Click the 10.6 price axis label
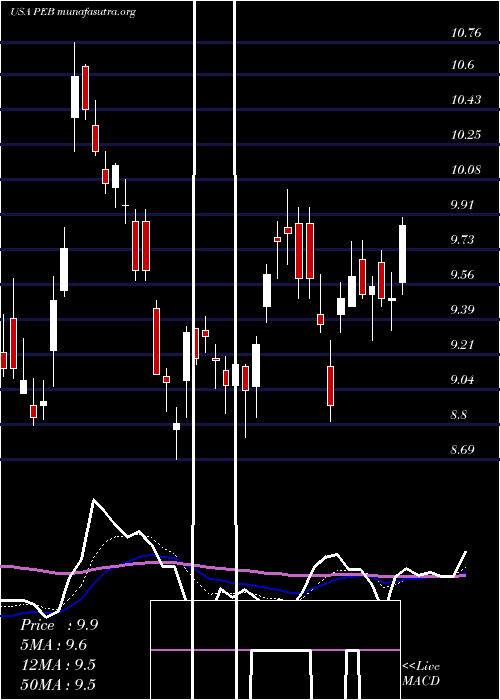This screenshot has height=700, width=500. pos(462,65)
